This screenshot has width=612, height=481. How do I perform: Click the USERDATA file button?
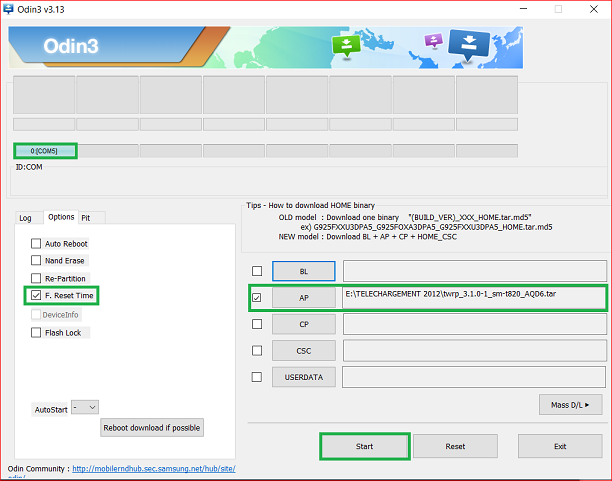tap(304, 377)
